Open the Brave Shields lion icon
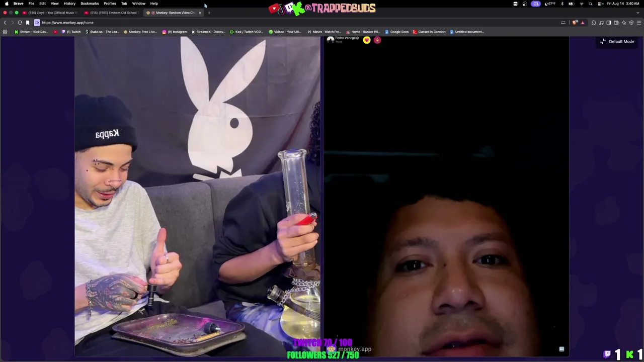Image resolution: width=644 pixels, height=362 pixels. 575,23
